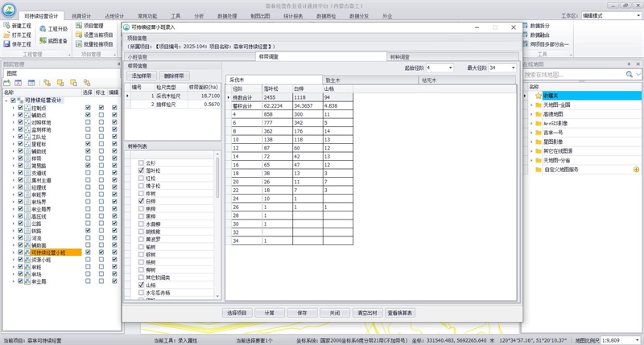
Task: Expand the 高德地图 folder node
Action: pyautogui.click(x=530, y=114)
